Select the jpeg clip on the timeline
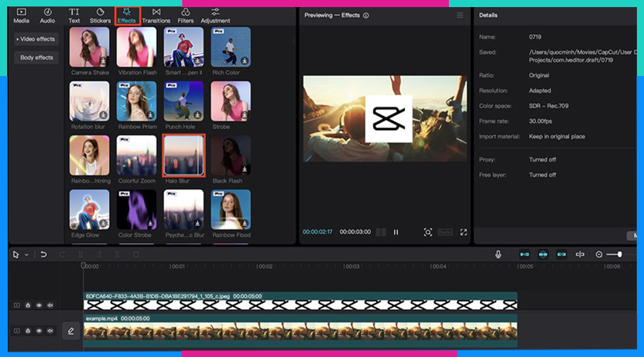This screenshot has height=357, width=644. [300, 301]
